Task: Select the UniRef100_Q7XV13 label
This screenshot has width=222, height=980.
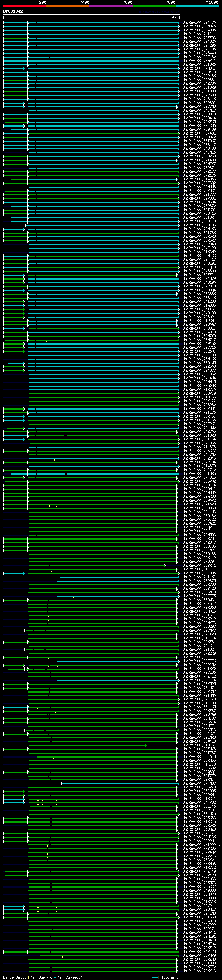Action: point(199,971)
